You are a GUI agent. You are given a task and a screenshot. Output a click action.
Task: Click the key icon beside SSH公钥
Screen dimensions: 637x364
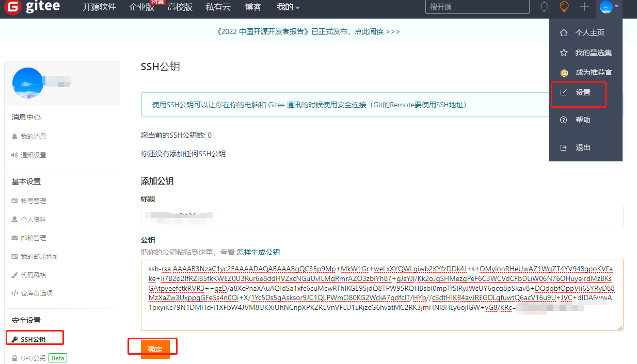(14, 339)
